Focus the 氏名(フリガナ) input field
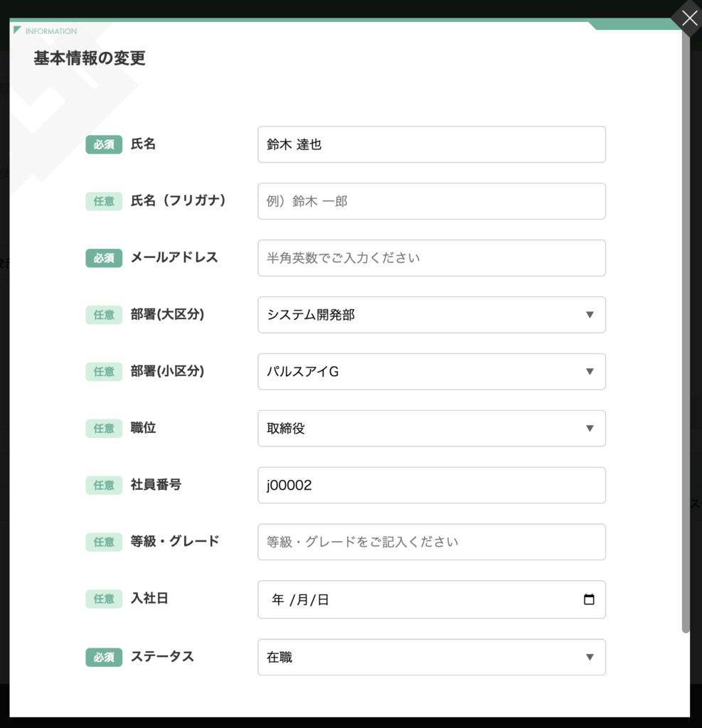The width and height of the screenshot is (702, 728). click(x=432, y=201)
